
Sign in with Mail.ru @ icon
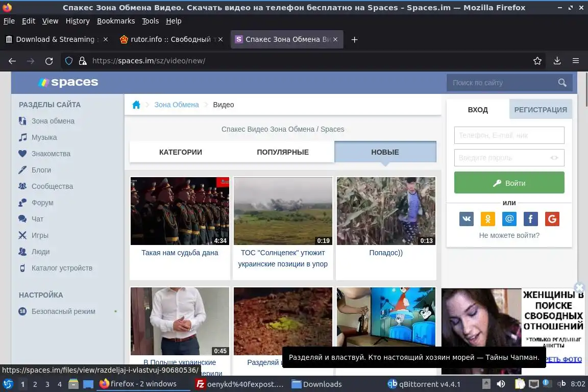(509, 218)
